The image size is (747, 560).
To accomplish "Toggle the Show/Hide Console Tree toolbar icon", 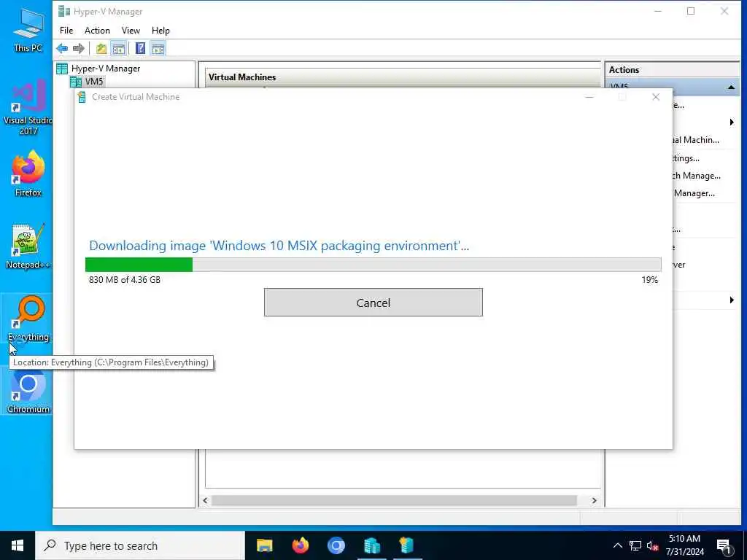I will [119, 48].
